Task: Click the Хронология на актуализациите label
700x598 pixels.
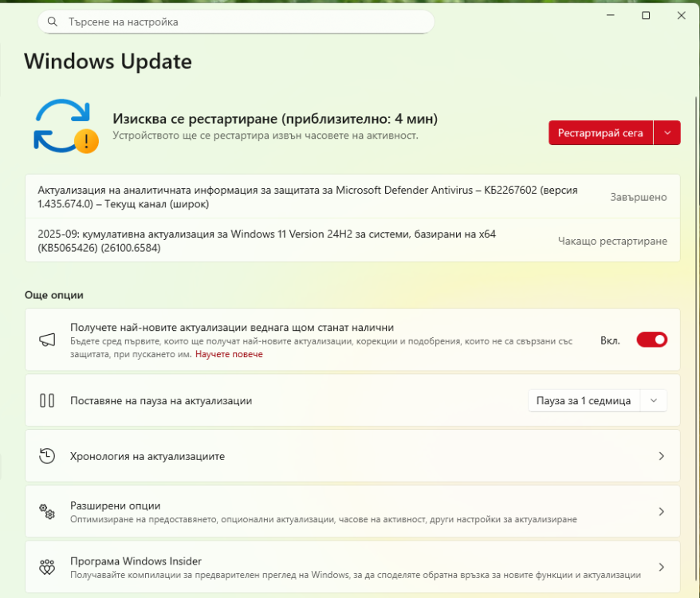Action: point(147,456)
